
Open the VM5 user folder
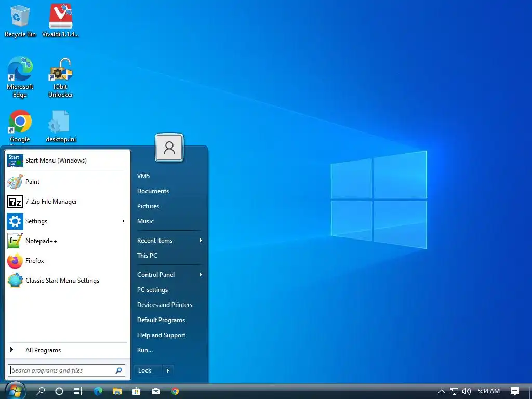143,176
